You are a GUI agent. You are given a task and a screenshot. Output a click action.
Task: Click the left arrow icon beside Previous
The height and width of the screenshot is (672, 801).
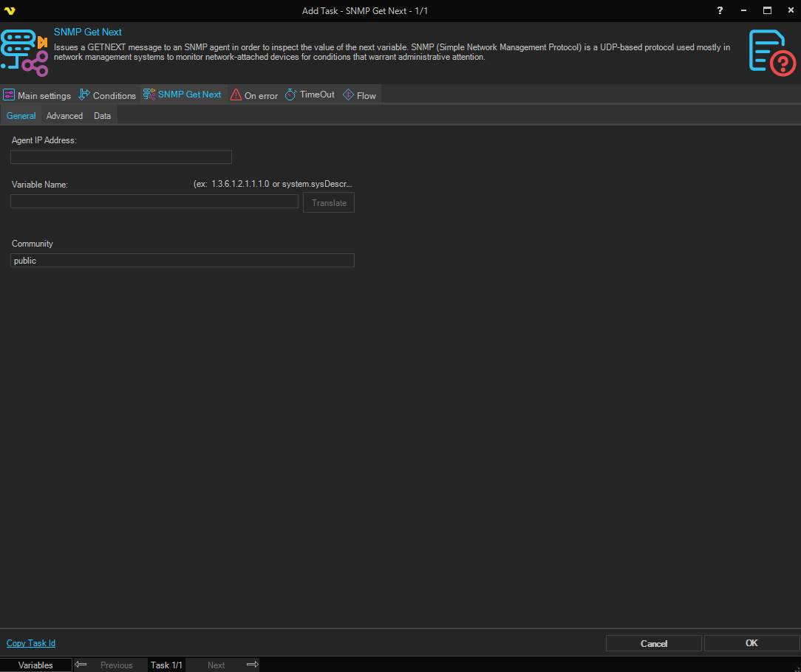81,665
